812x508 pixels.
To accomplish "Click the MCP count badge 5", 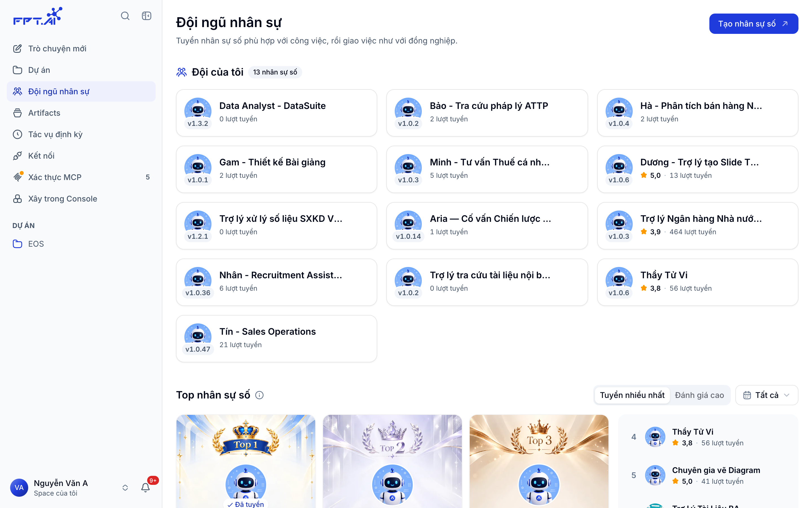I will pyautogui.click(x=148, y=177).
